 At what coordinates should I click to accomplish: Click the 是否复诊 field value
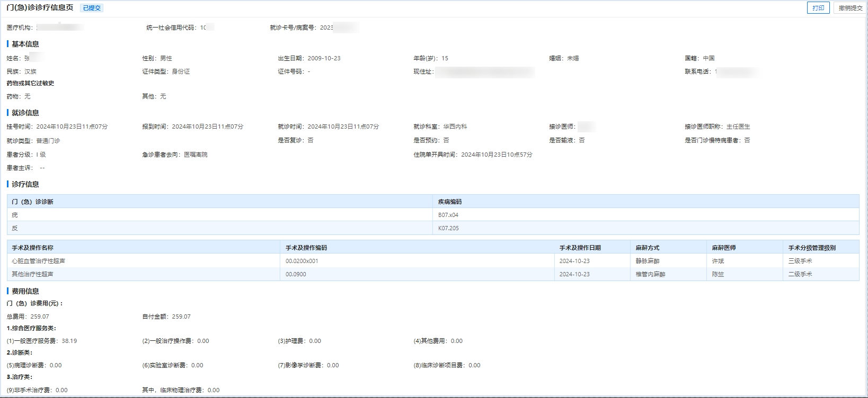[x=311, y=140]
